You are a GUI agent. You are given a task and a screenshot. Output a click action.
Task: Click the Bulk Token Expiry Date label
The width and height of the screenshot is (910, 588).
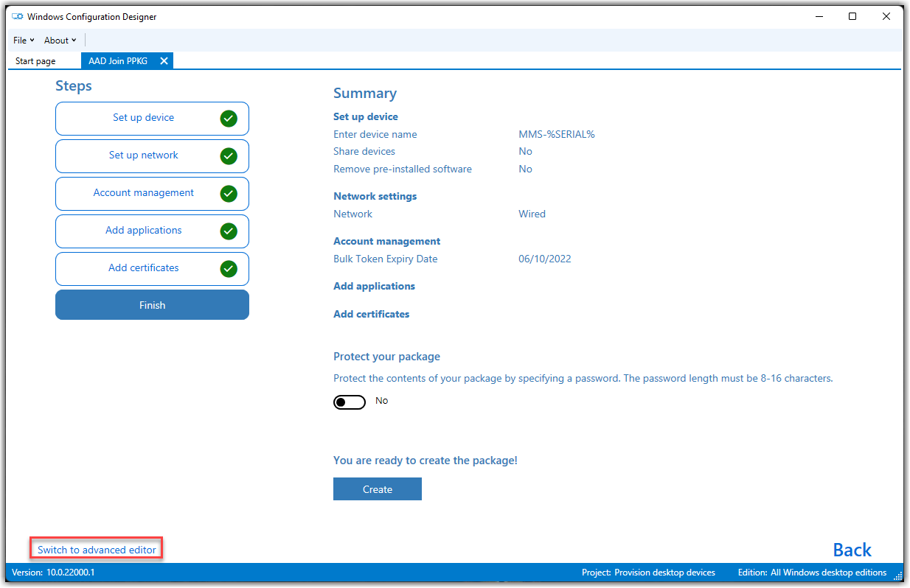(x=386, y=259)
